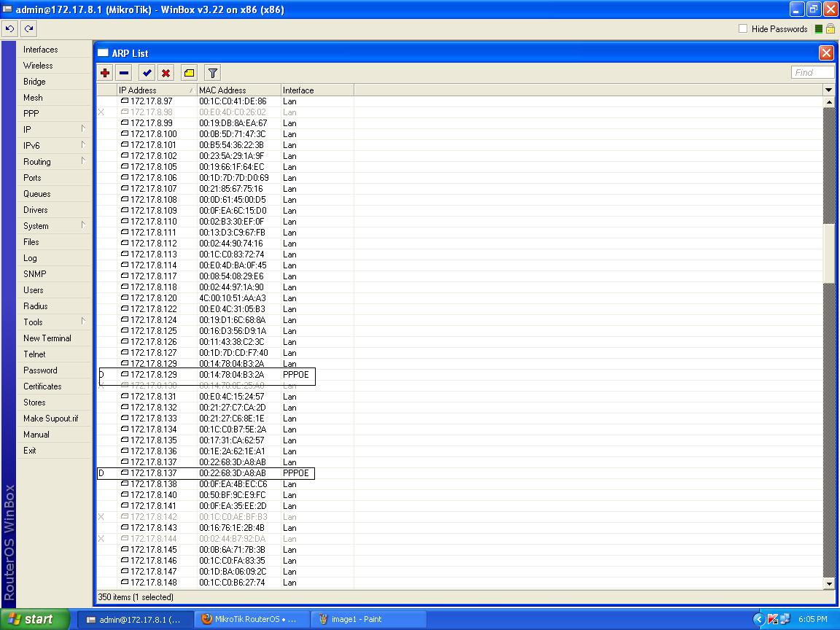Click the Undo arrow icon
The width and height of the screenshot is (840, 630).
coord(9,28)
